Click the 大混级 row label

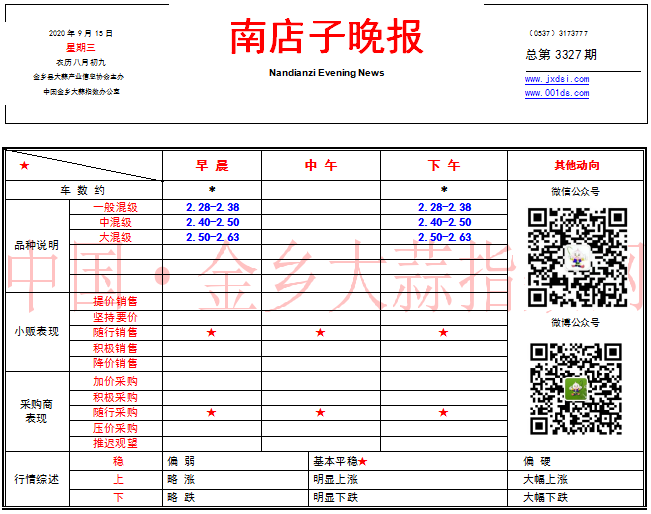coord(115,237)
